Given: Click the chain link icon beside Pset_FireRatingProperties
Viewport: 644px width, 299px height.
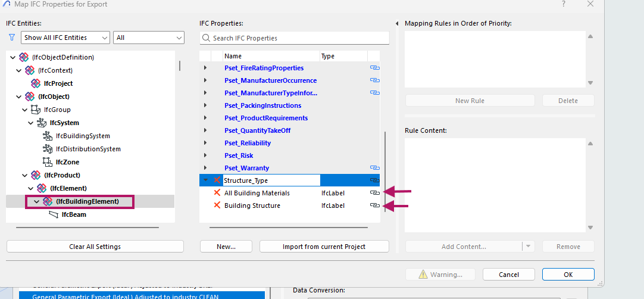Looking at the screenshot, I should (374, 68).
